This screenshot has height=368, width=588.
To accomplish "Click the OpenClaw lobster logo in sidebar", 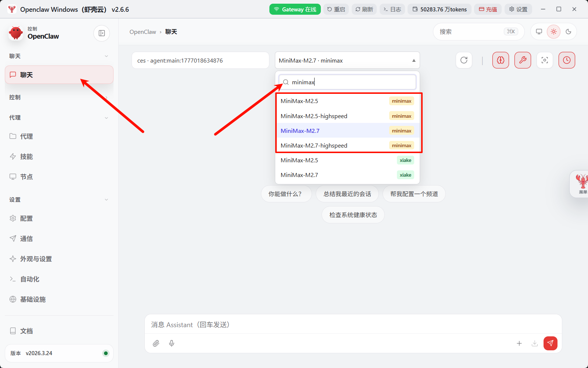I will [x=16, y=33].
